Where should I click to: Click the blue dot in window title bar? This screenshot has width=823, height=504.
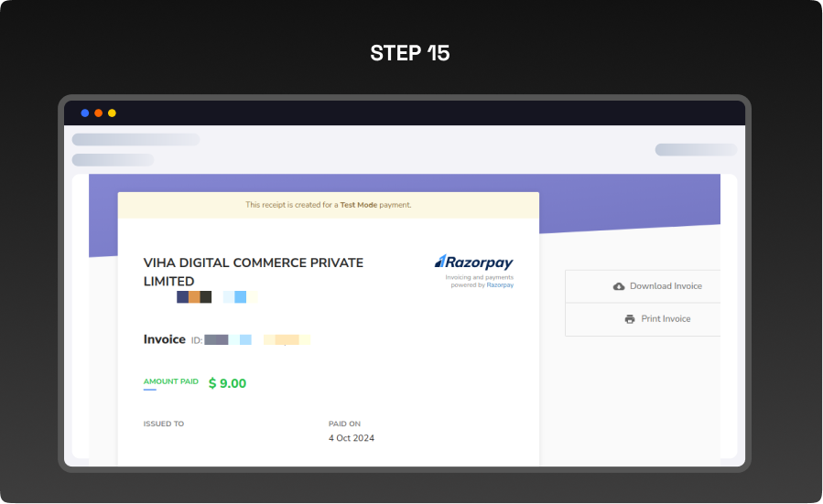pos(85,113)
